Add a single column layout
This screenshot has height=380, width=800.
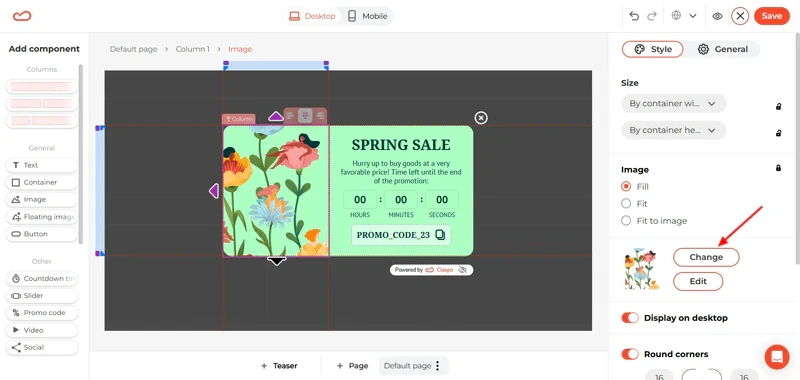41,87
